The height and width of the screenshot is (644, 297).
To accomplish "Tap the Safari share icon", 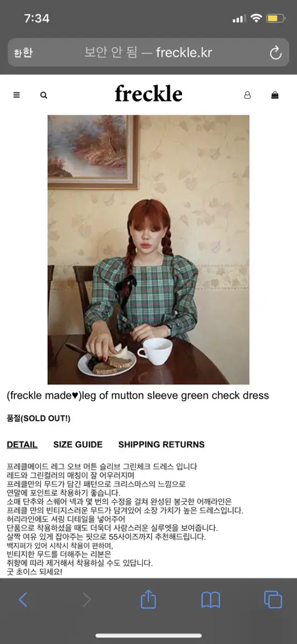I will pyautogui.click(x=148, y=598).
